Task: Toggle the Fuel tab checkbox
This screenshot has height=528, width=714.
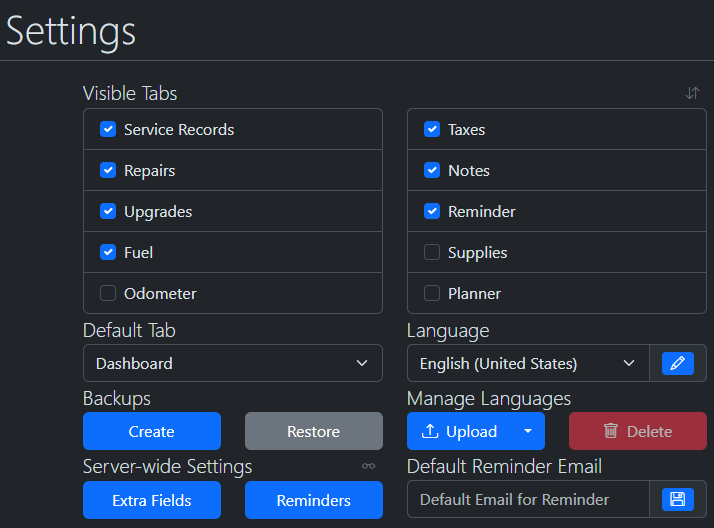Action: point(108,252)
